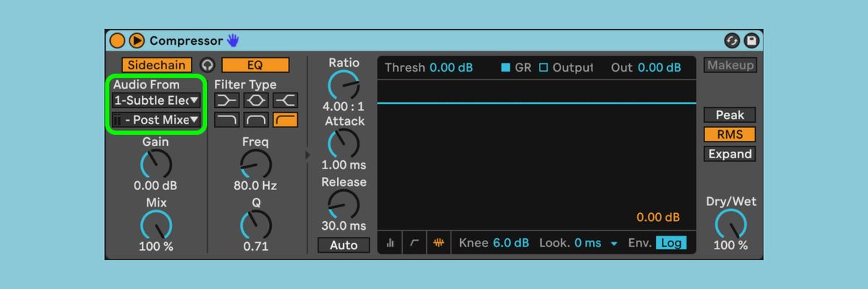Screen dimensions: 868x289
Task: Toggle the Output display checkbox
Action: click(544, 67)
